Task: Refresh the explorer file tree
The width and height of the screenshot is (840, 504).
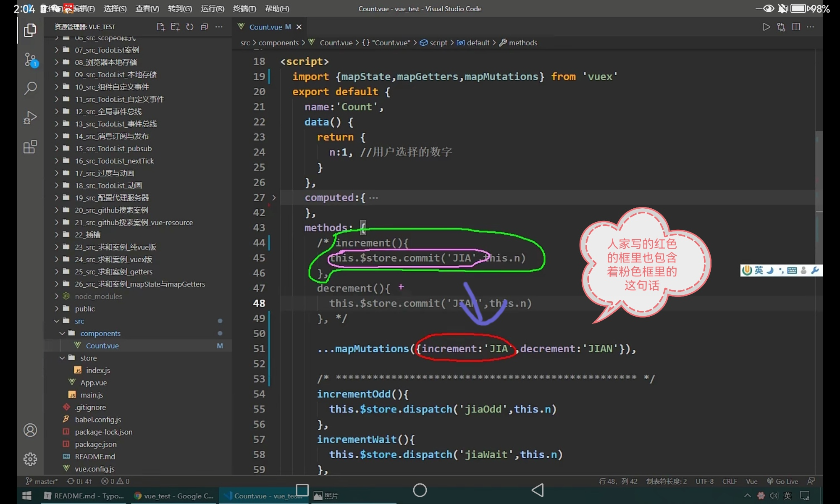Action: click(x=190, y=27)
